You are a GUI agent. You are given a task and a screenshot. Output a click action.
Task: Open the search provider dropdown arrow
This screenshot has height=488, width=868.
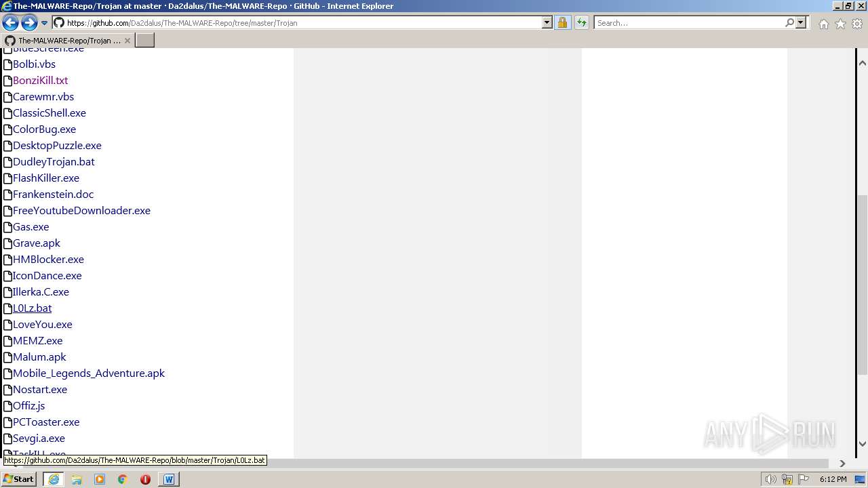[801, 22]
